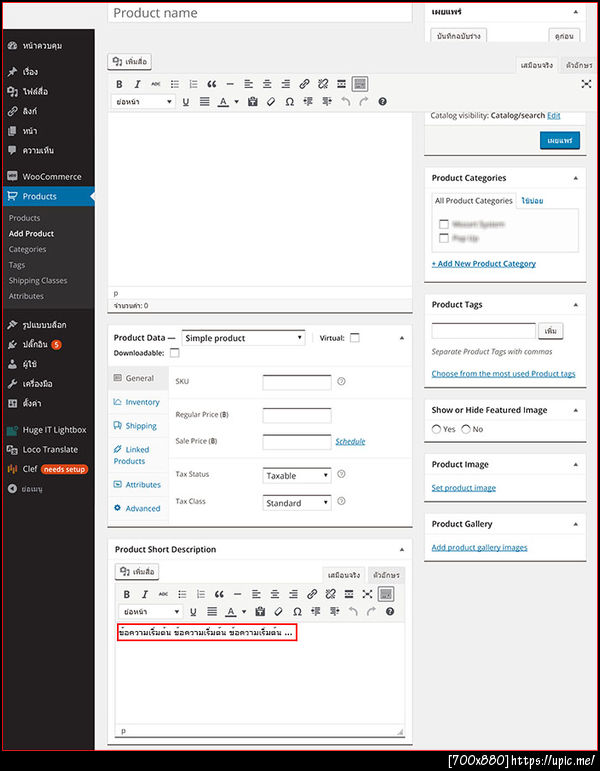Click the blue publish button
600x771 pixels.
560,140
